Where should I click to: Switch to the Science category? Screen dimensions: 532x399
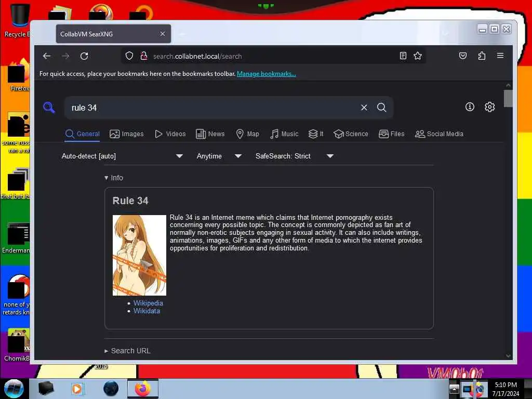(351, 134)
